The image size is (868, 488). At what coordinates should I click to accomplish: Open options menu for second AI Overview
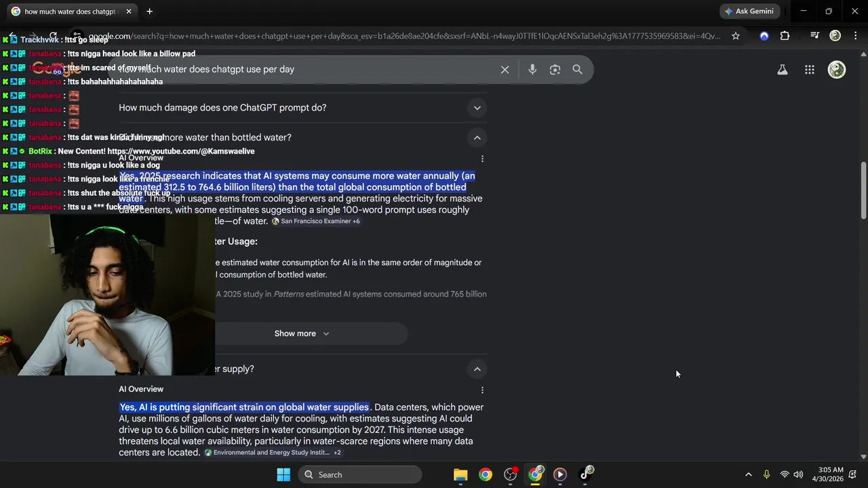[482, 390]
